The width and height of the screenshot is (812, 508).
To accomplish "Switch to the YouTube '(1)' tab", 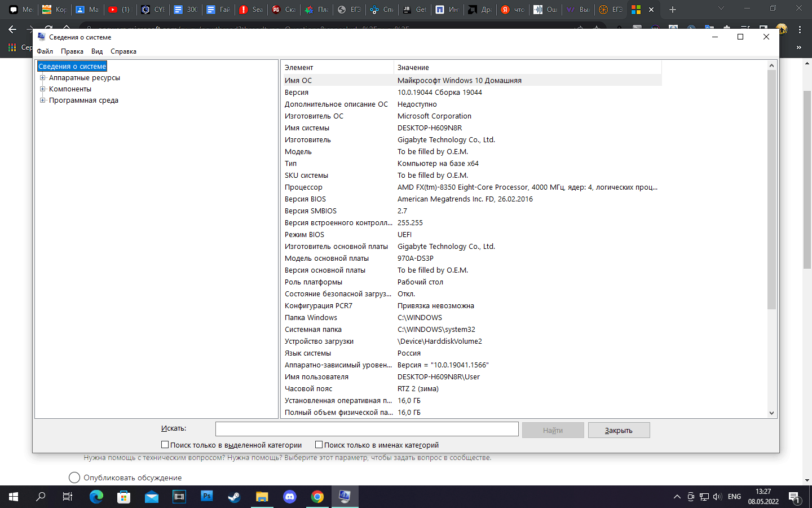I will (x=120, y=10).
